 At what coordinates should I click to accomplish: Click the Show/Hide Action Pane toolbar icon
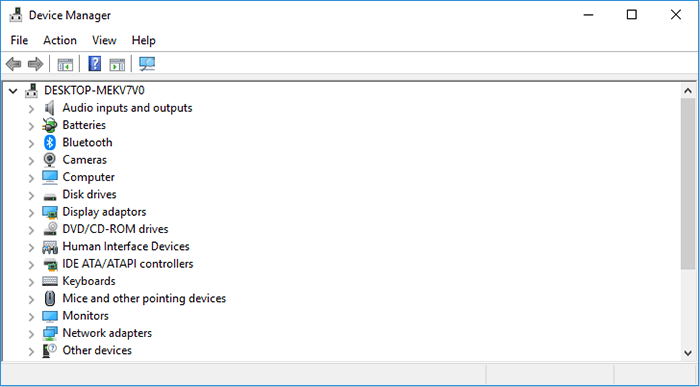pos(117,64)
